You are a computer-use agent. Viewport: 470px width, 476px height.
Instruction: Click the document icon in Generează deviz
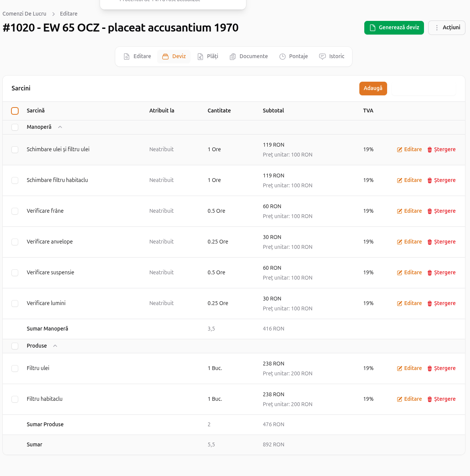click(x=373, y=28)
